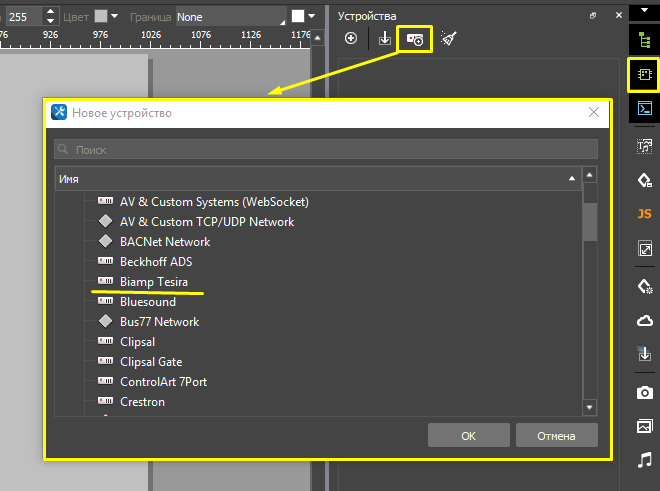
Task: Open the JS script editor icon
Action: pos(645,214)
